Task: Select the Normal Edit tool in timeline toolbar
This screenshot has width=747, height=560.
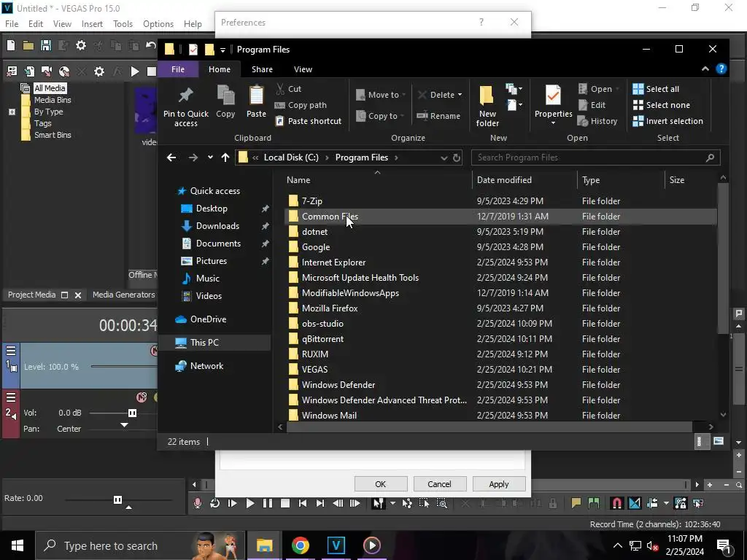Action: point(379,503)
